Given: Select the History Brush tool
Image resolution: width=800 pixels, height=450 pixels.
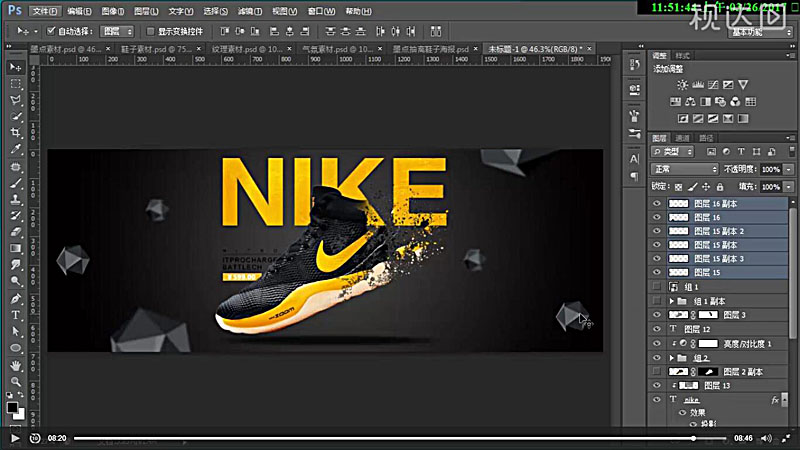Looking at the screenshot, I should (16, 215).
